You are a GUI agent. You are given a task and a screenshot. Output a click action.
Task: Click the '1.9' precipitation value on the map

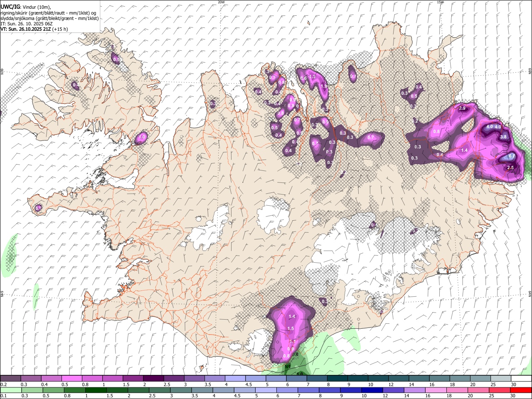click(324, 86)
